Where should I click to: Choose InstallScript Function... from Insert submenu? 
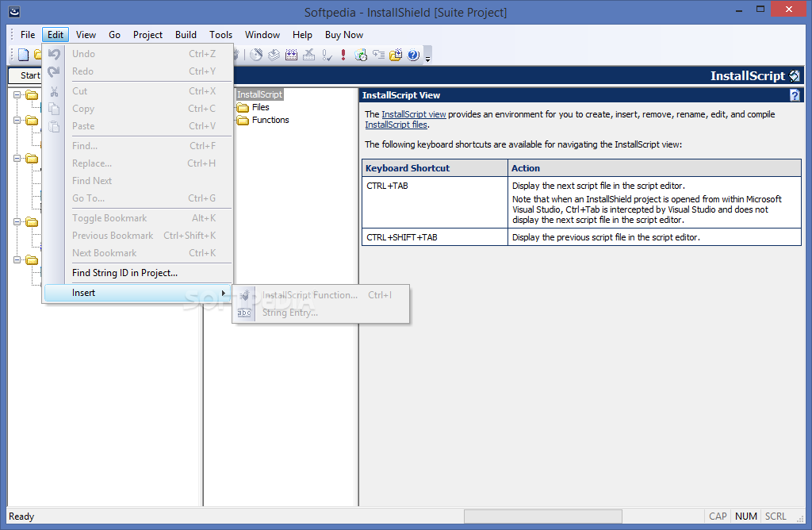[321, 295]
